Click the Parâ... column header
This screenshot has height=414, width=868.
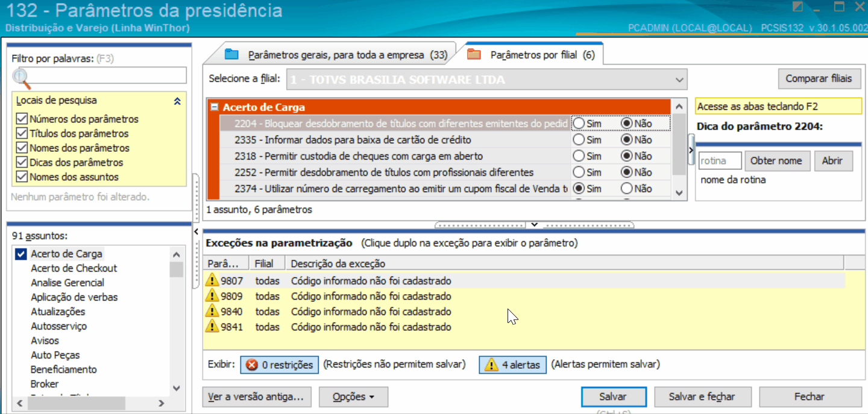(x=227, y=263)
